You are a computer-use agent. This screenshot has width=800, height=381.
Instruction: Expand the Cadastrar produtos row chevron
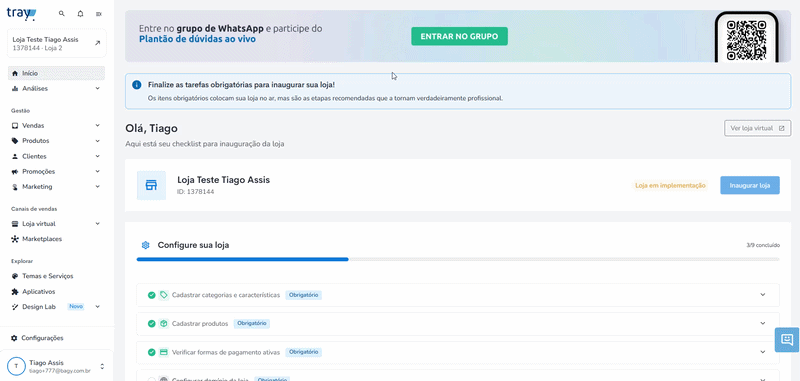(x=763, y=323)
